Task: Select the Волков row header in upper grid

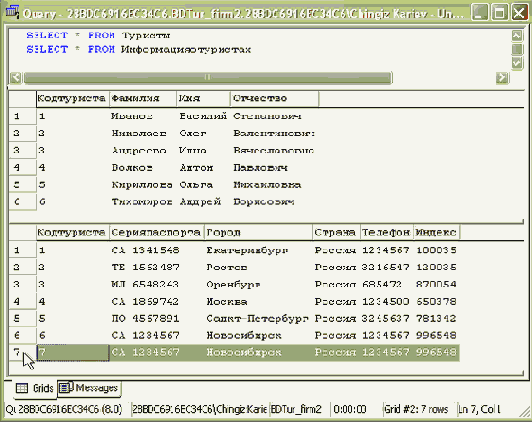Action: [x=22, y=168]
